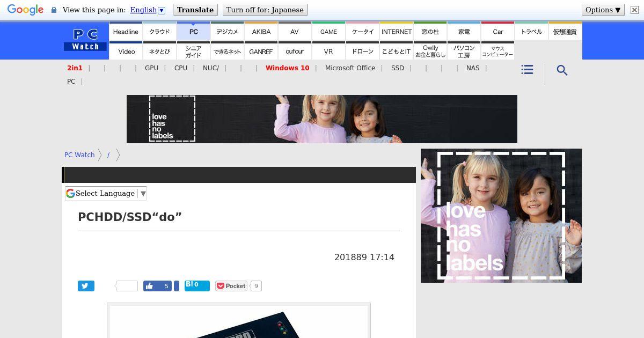This screenshot has height=338, width=644.
Task: Open the ドローン tab
Action: pyautogui.click(x=362, y=51)
